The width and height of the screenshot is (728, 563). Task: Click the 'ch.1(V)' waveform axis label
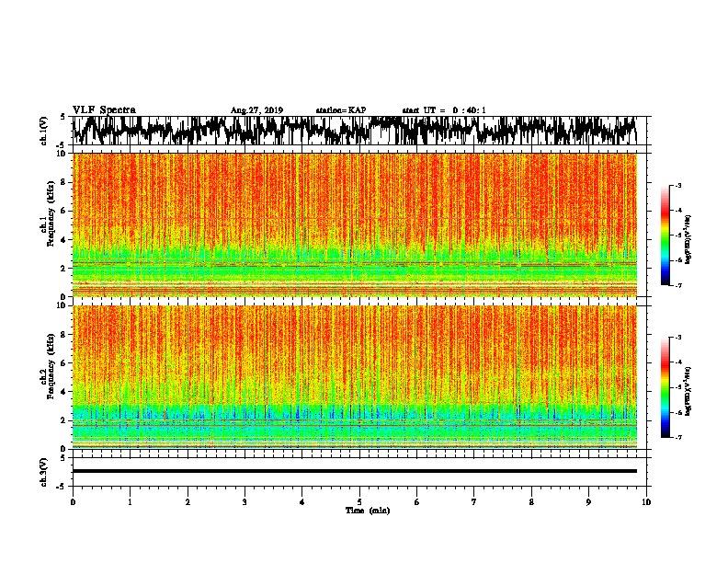[44, 131]
